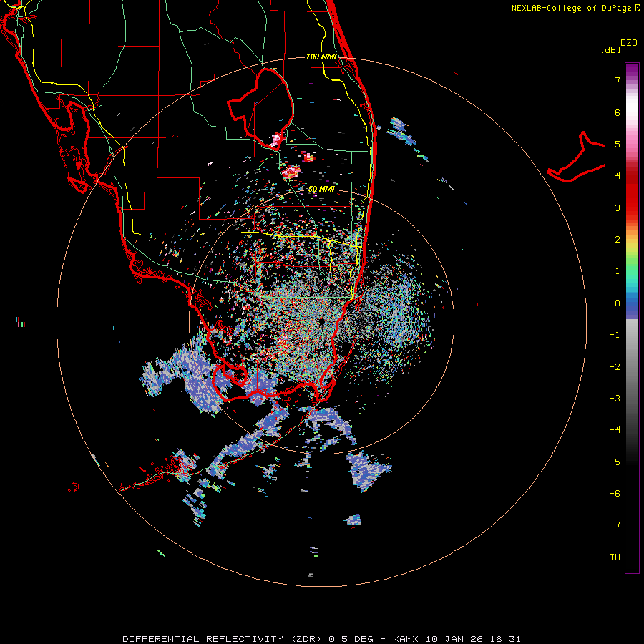Click the -7 dB tick label on the scale
The width and height of the screenshot is (644, 644).
pyautogui.click(x=615, y=525)
